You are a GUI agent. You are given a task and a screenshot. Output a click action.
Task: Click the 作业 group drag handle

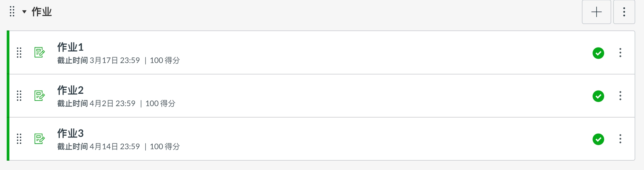click(12, 11)
